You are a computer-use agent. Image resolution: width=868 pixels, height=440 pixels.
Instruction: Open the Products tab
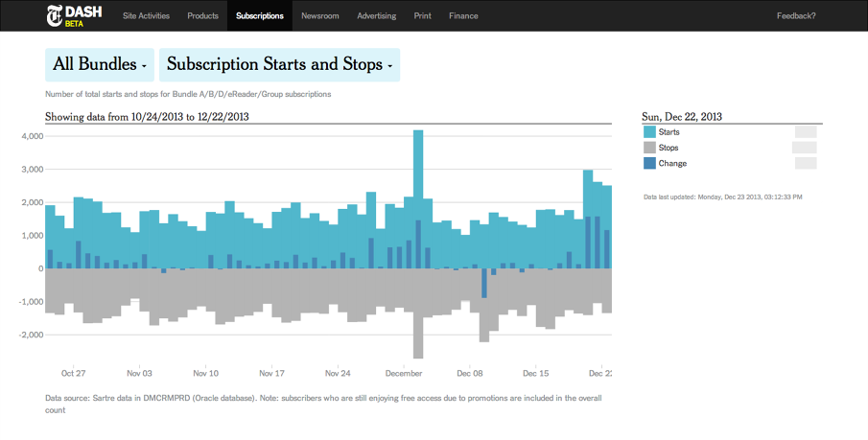[x=202, y=16]
